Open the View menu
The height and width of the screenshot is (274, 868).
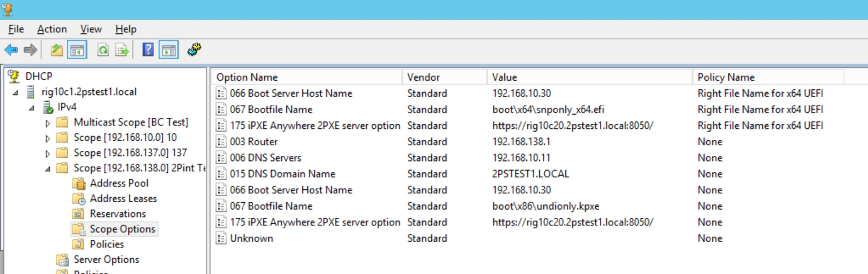pyautogui.click(x=91, y=29)
